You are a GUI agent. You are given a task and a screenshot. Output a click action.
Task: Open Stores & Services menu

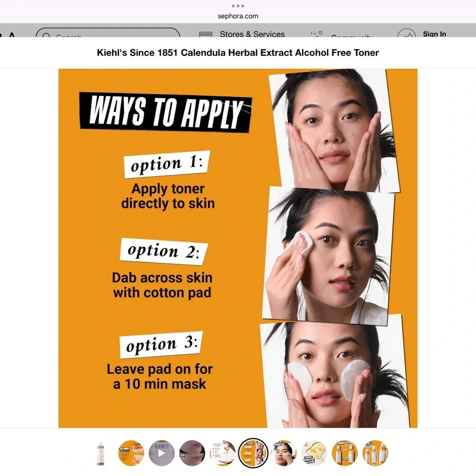[252, 34]
